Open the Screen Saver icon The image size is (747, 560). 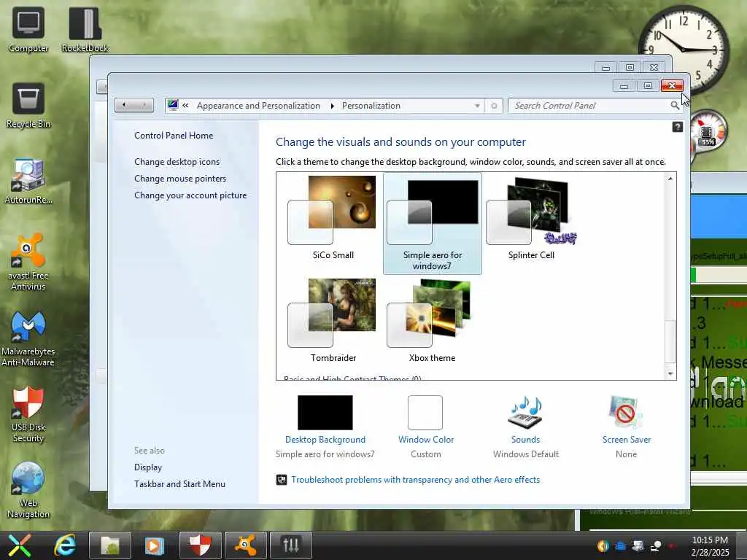point(625,413)
